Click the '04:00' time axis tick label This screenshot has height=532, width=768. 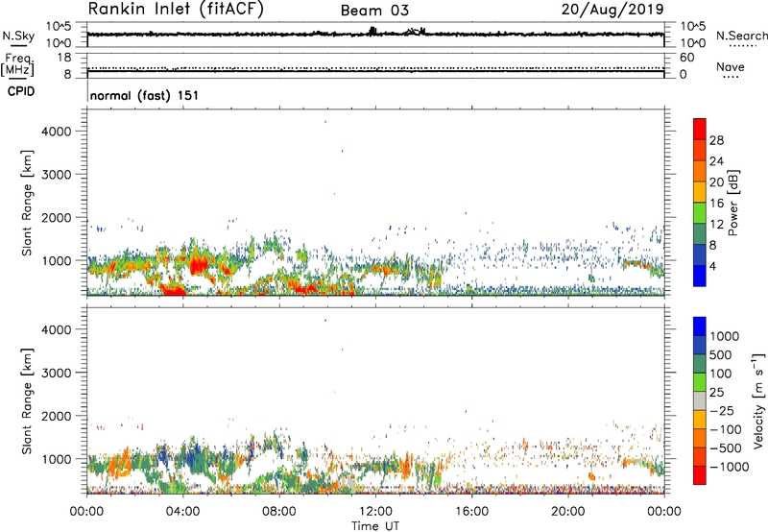[182, 512]
